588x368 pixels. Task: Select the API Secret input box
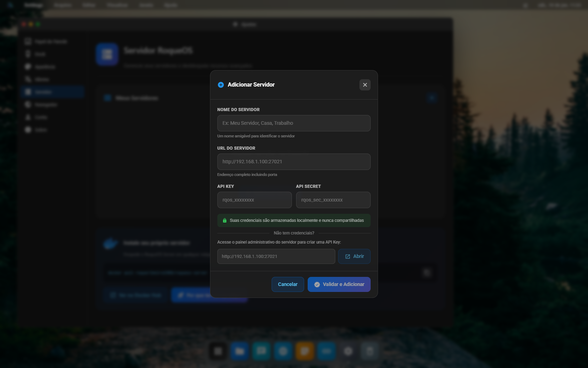click(333, 200)
